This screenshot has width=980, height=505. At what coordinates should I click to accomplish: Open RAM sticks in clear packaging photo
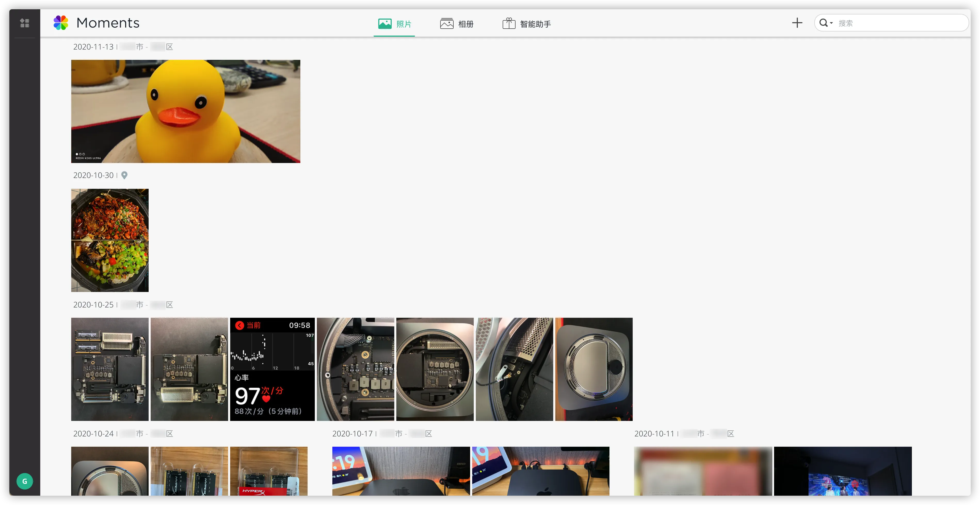pos(189,471)
